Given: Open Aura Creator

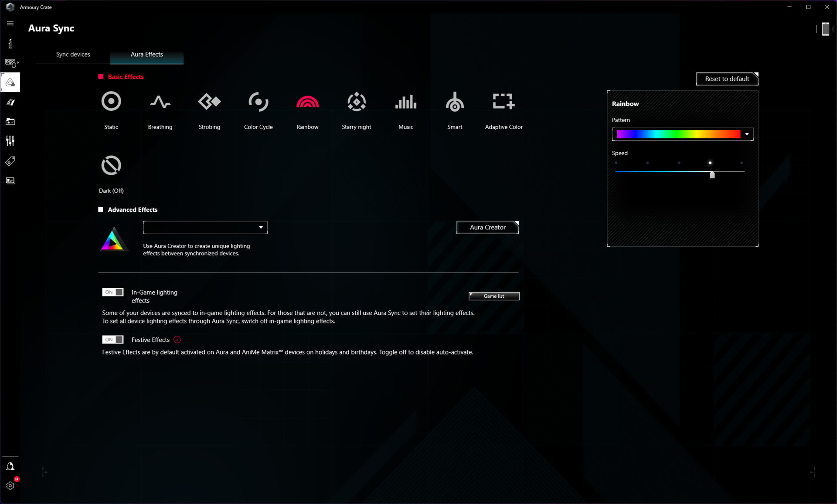Looking at the screenshot, I should click(487, 228).
